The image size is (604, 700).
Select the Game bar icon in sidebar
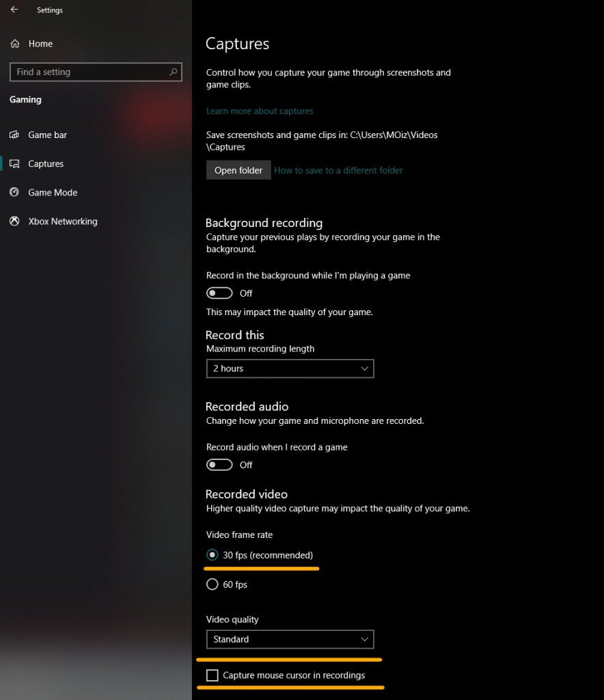point(14,135)
